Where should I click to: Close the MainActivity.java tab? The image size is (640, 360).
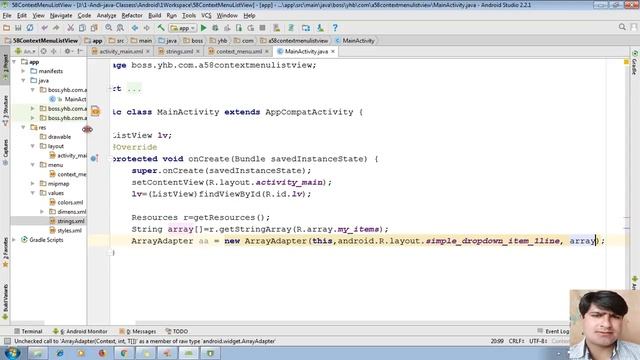click(333, 51)
